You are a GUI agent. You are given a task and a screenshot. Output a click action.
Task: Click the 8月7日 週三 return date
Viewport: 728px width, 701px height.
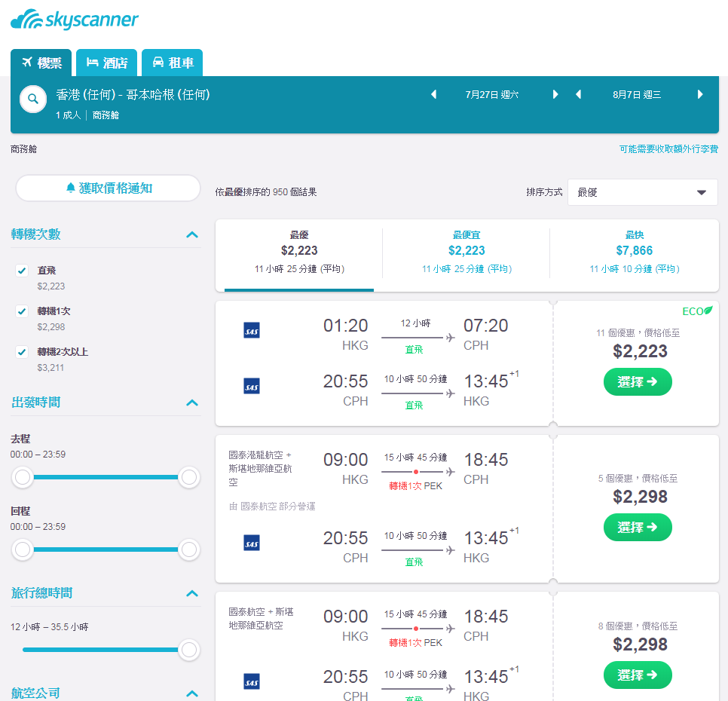(637, 95)
